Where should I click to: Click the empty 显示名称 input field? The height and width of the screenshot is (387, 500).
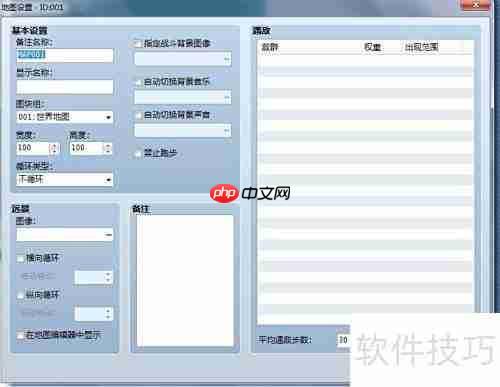pyautogui.click(x=65, y=87)
